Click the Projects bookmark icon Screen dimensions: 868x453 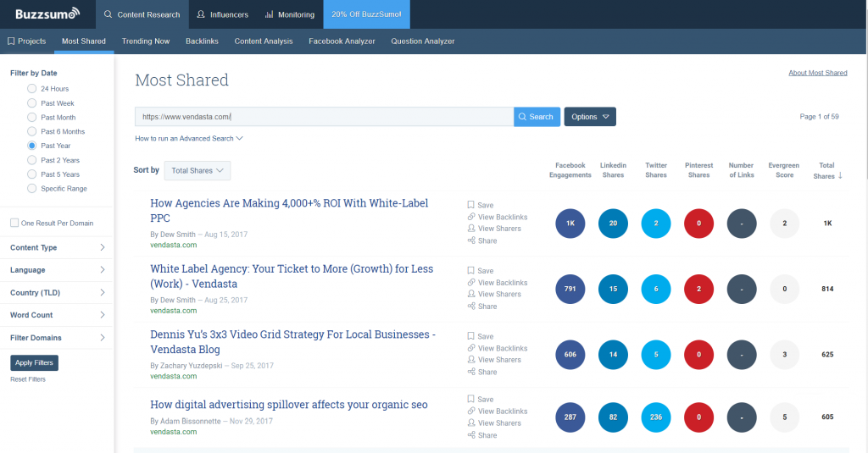(11, 41)
